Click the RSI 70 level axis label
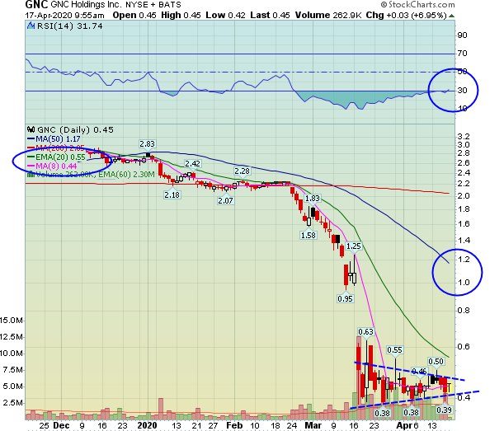504x431 pixels. point(462,54)
